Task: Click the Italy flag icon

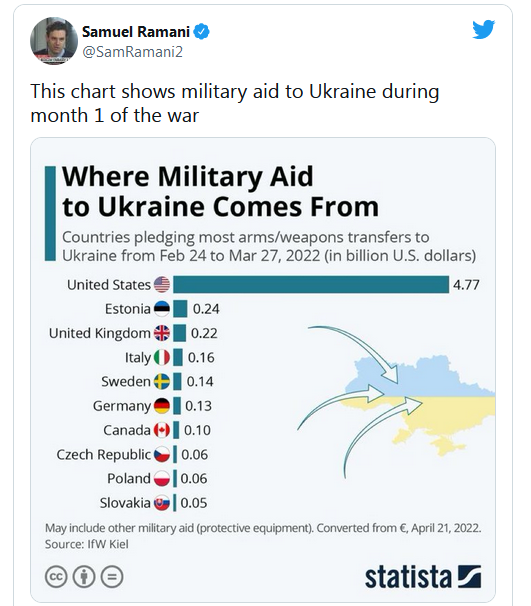Action: [x=162, y=357]
